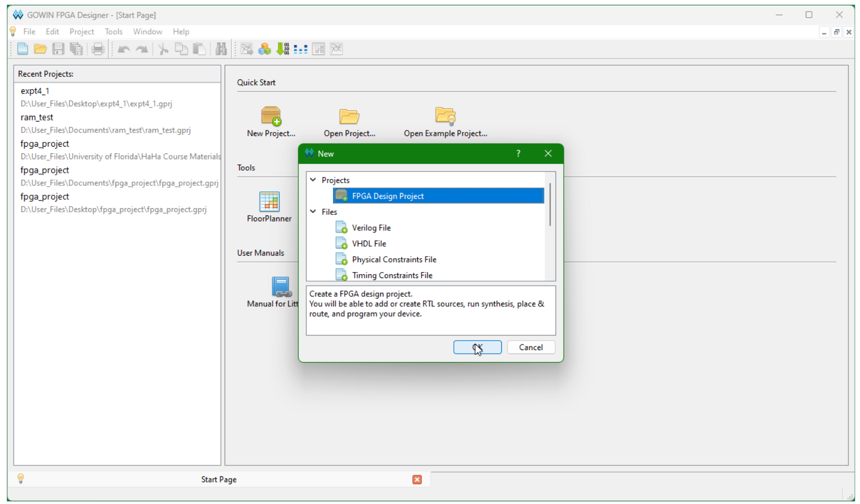Open the Manual book icon under User Manuals
Viewport: 860px width, 504px height.
coord(281,287)
